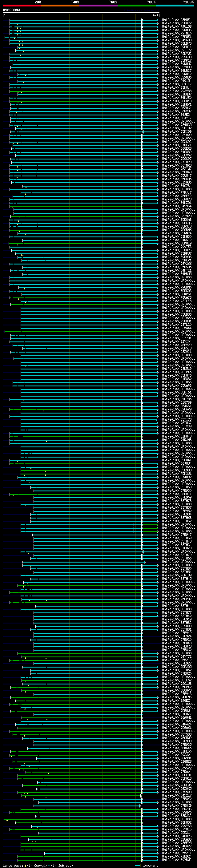
Task: Select hit label UniRef100_C5WW48
Action: tap(176, 172)
